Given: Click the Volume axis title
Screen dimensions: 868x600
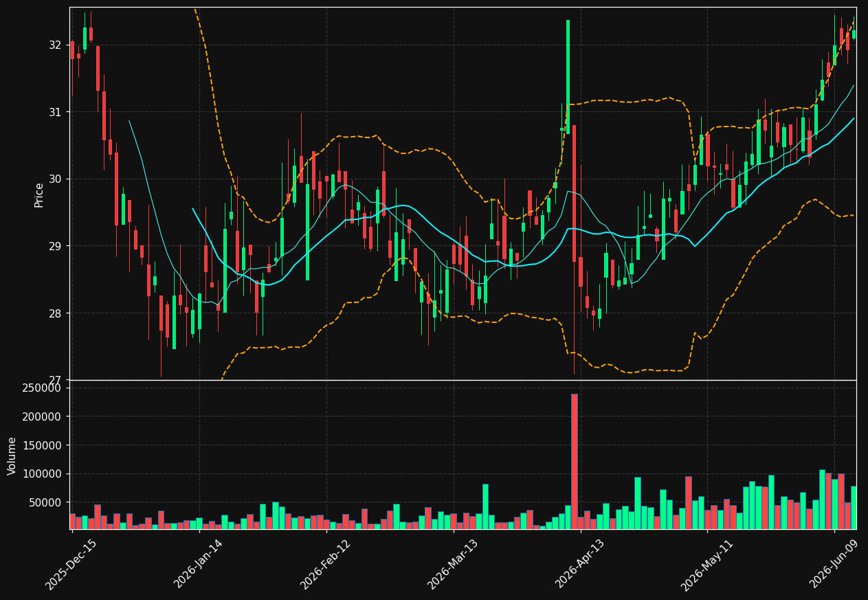Looking at the screenshot, I should point(12,456).
